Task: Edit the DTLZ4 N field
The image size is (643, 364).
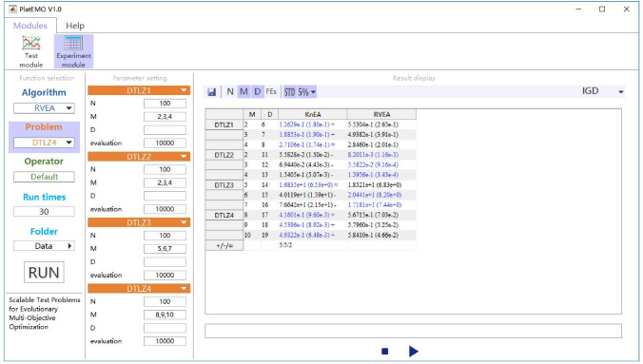Action: 165,301
